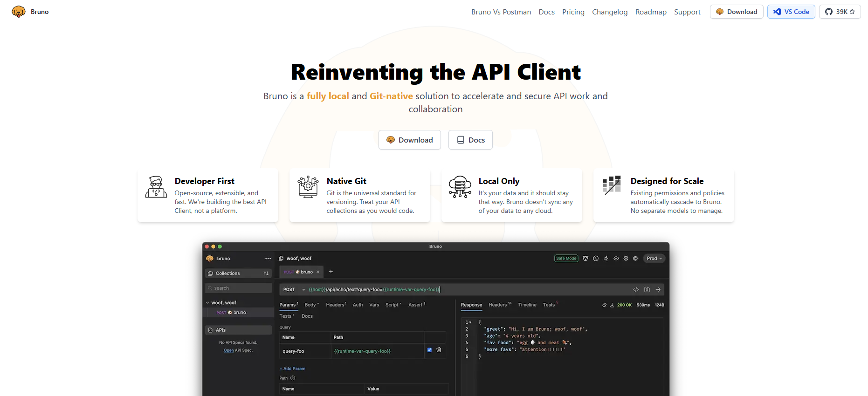Viewport: 868px width, 396px height.
Task: Open the POST method dropdown
Action: tap(294, 290)
